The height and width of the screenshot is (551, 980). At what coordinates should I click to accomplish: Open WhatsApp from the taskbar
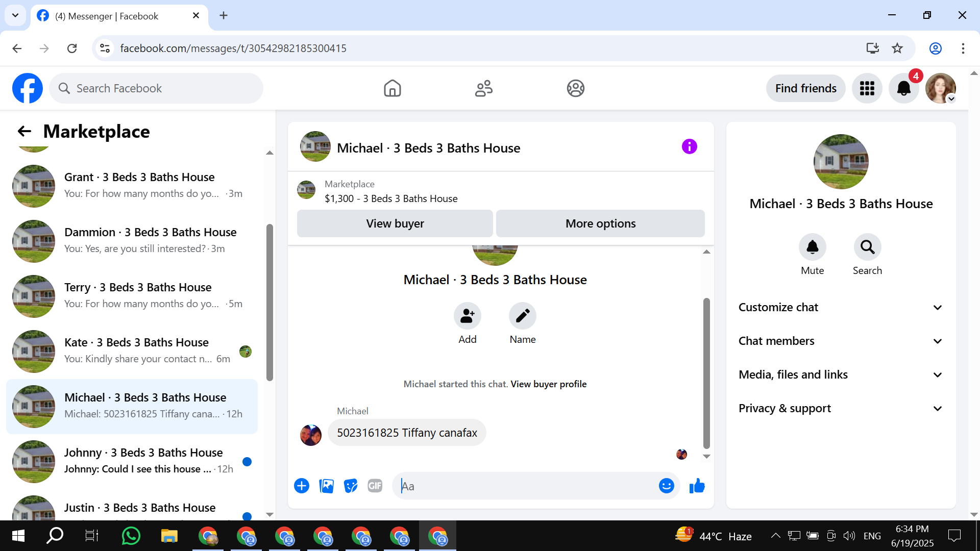[131, 536]
